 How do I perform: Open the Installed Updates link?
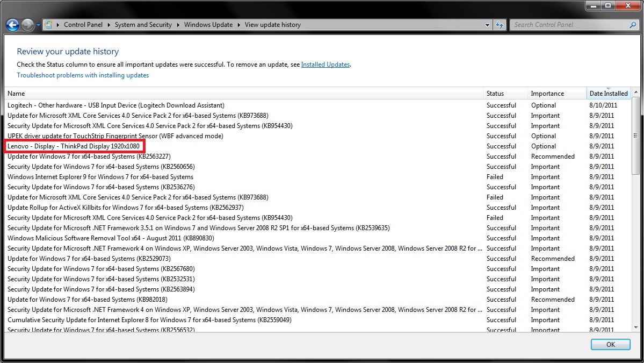[x=325, y=65]
